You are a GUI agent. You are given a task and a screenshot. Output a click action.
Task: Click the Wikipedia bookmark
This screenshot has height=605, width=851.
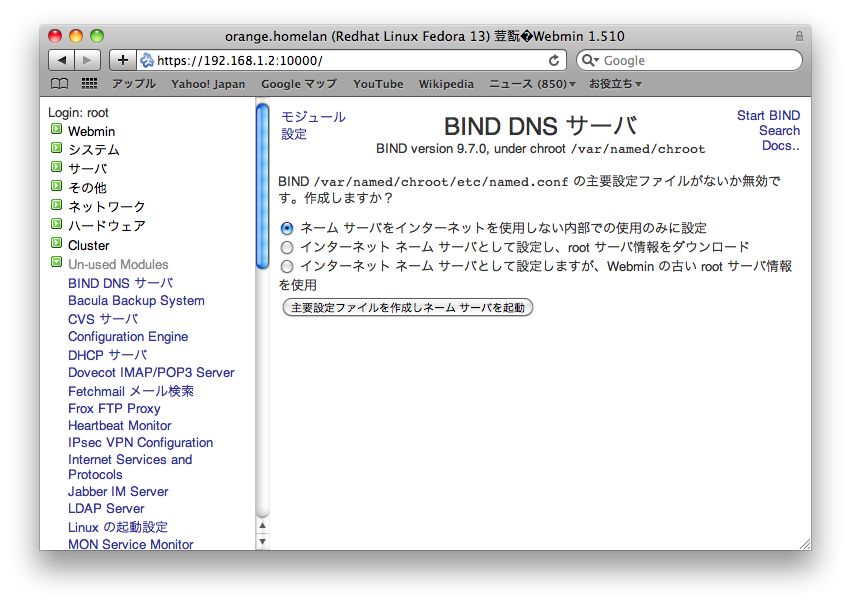446,84
